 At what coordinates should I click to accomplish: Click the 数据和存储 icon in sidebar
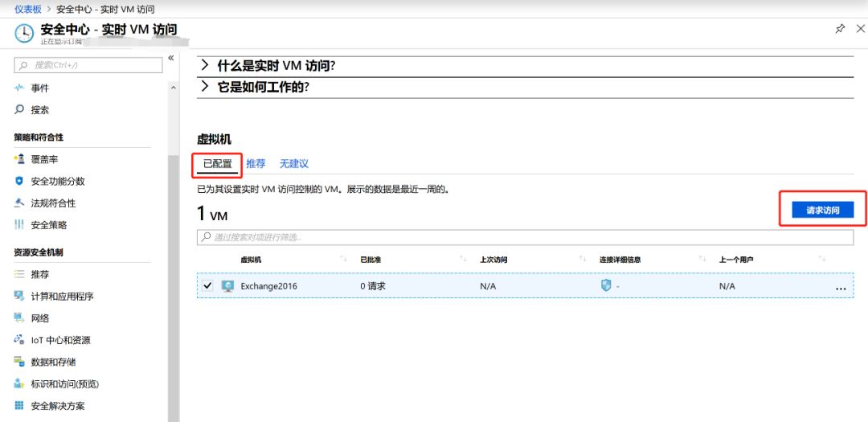coord(19,362)
